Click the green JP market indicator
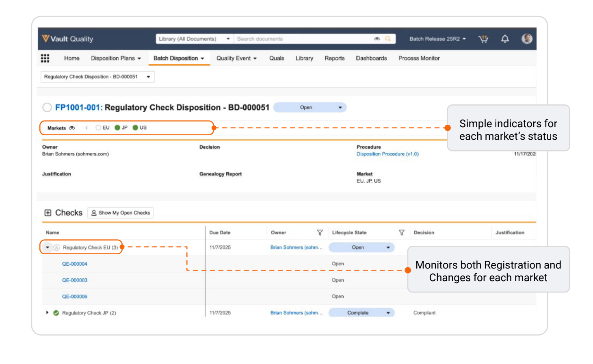The height and width of the screenshot is (364, 593). 117,128
